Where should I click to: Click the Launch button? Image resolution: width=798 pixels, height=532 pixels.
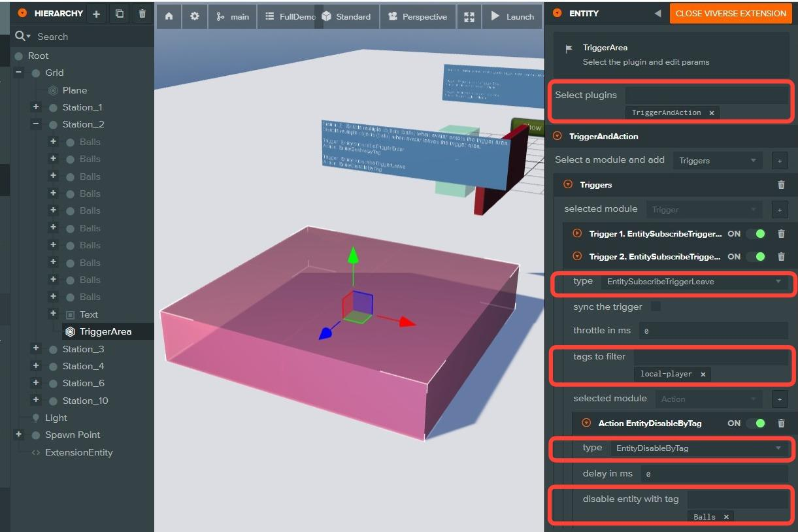512,16
